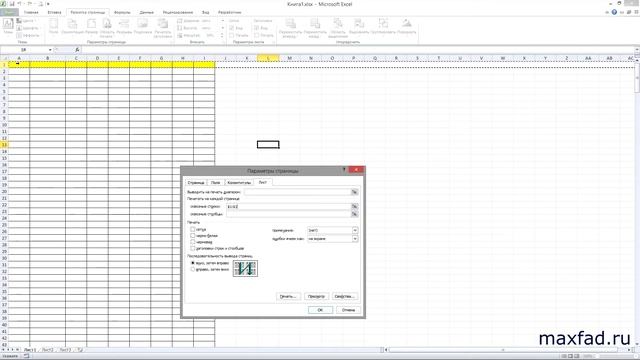
Task: Open the Формулы ribbon tab
Action: point(122,12)
